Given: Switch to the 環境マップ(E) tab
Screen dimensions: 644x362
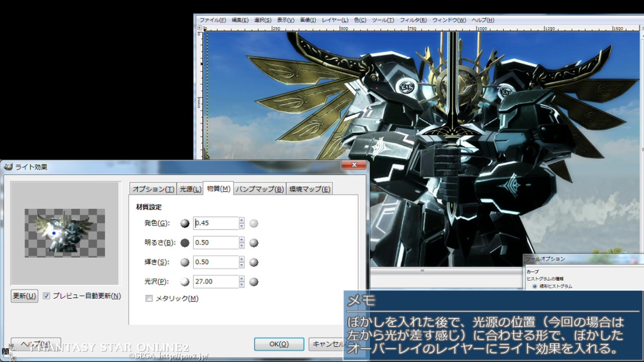Looking at the screenshot, I should (x=309, y=189).
